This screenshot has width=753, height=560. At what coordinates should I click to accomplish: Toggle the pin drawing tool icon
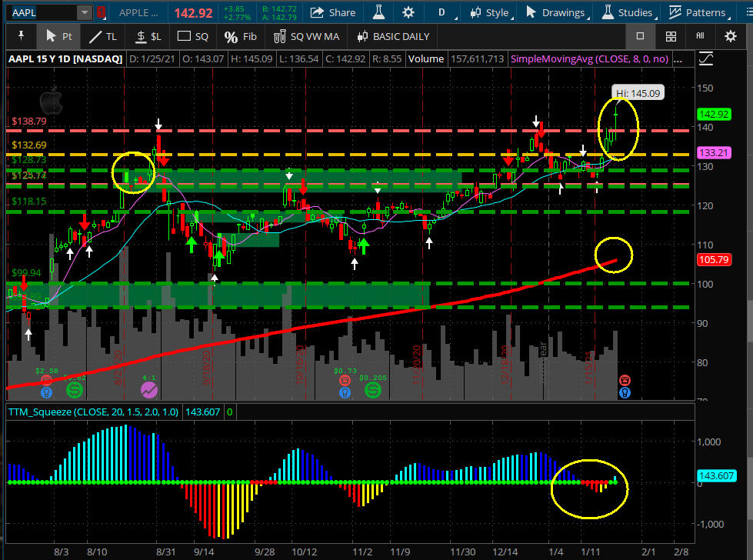tap(21, 36)
